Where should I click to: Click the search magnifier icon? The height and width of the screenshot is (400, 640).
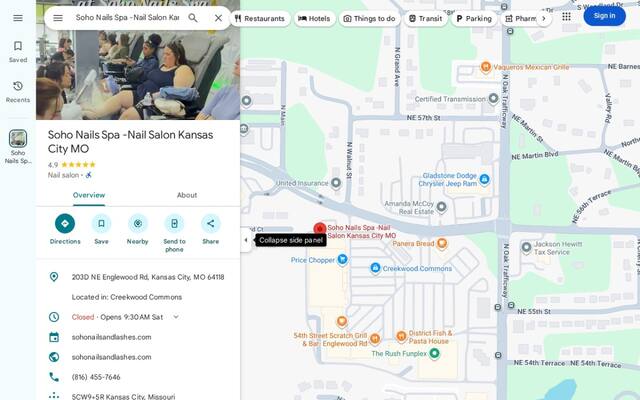193,18
